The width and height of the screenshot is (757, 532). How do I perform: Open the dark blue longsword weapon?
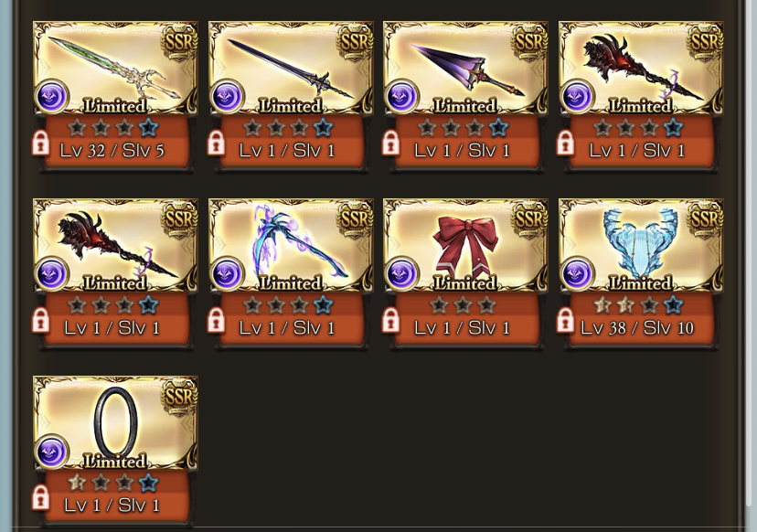[x=291, y=68]
